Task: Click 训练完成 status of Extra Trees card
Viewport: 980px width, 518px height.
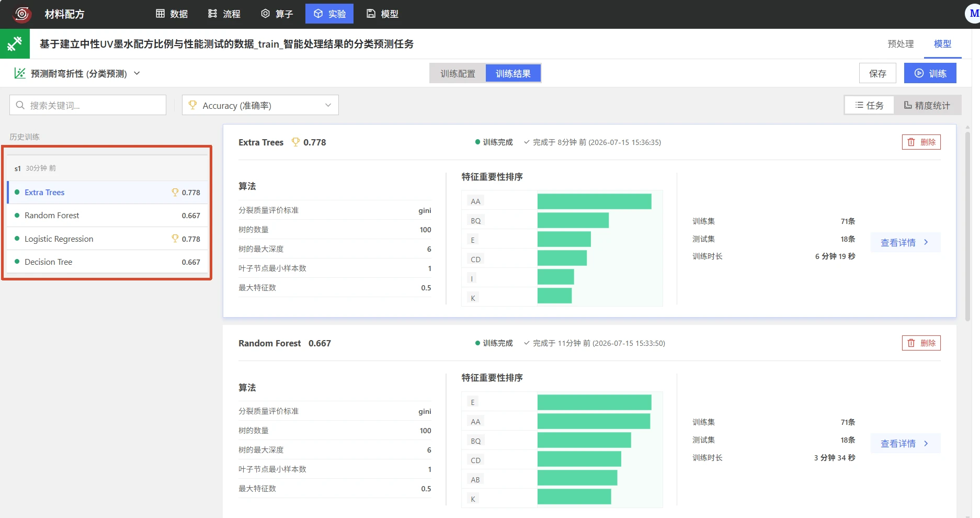Action: pyautogui.click(x=494, y=142)
